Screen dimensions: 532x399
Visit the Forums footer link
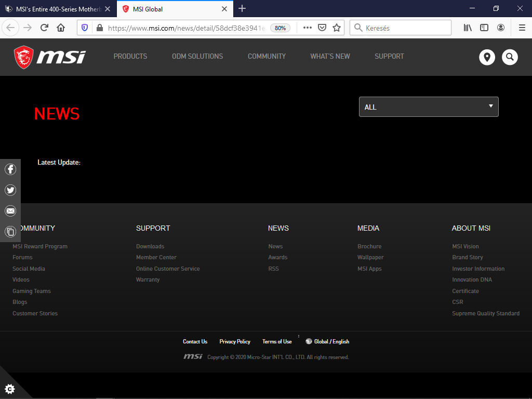pyautogui.click(x=22, y=257)
